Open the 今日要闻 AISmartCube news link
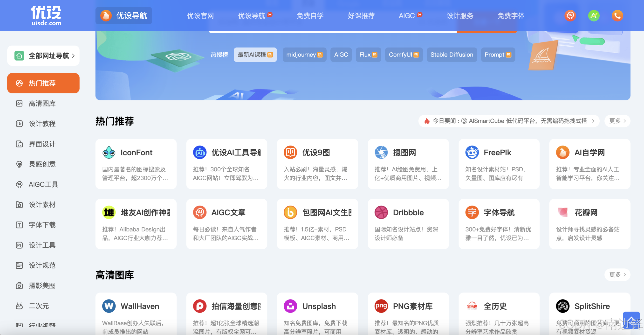 tap(509, 121)
